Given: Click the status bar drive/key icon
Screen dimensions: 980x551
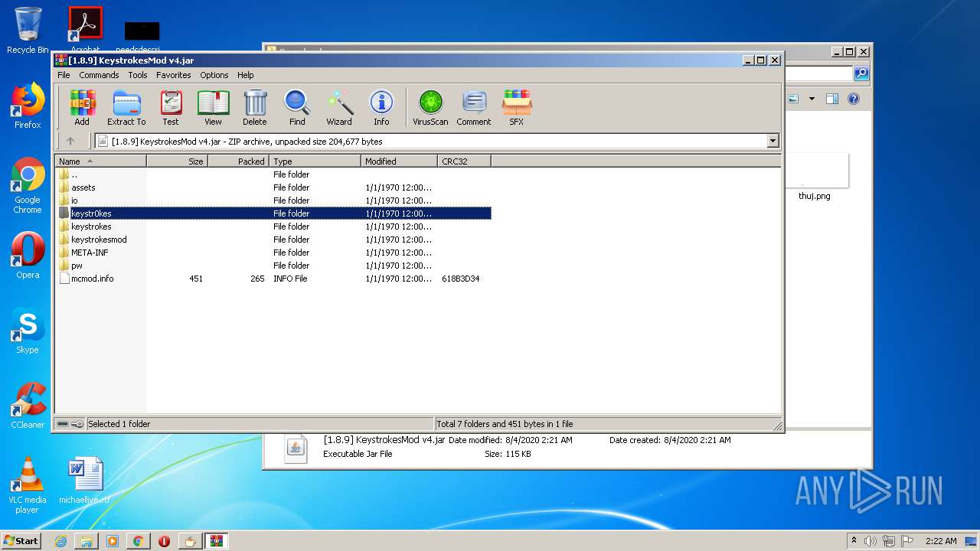Looking at the screenshot, I should pyautogui.click(x=70, y=424).
